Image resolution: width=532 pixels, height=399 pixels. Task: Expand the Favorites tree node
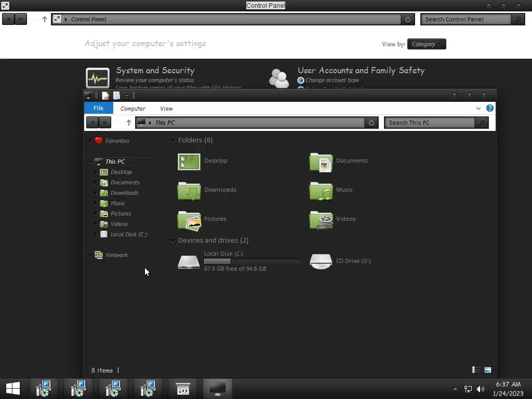90,140
